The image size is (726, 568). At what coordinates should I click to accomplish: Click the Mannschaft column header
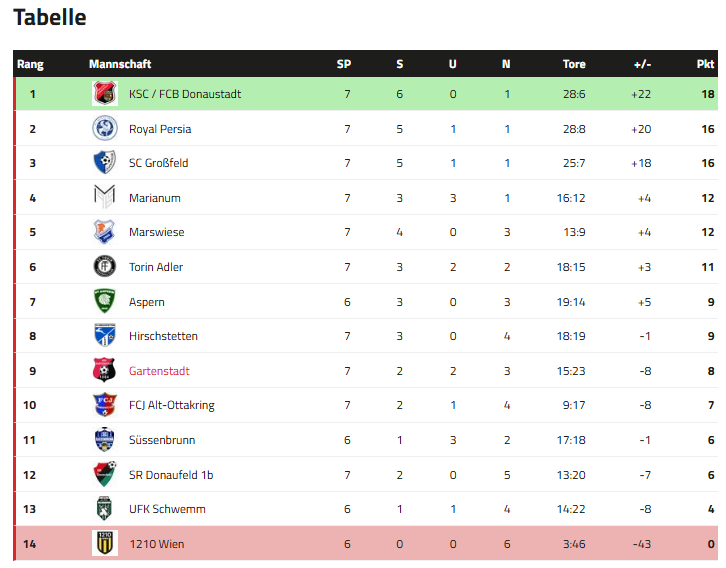pos(120,64)
